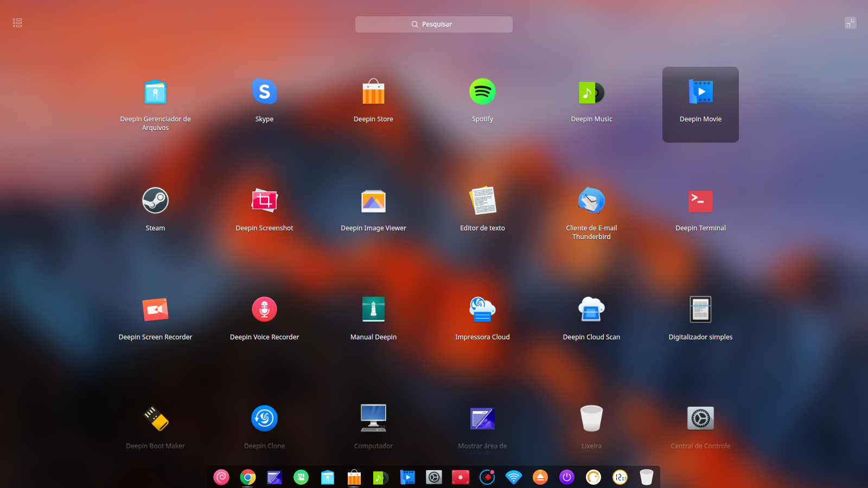Open Deepin Cloud Scan
Image resolution: width=868 pixels, height=488 pixels.
pyautogui.click(x=591, y=310)
